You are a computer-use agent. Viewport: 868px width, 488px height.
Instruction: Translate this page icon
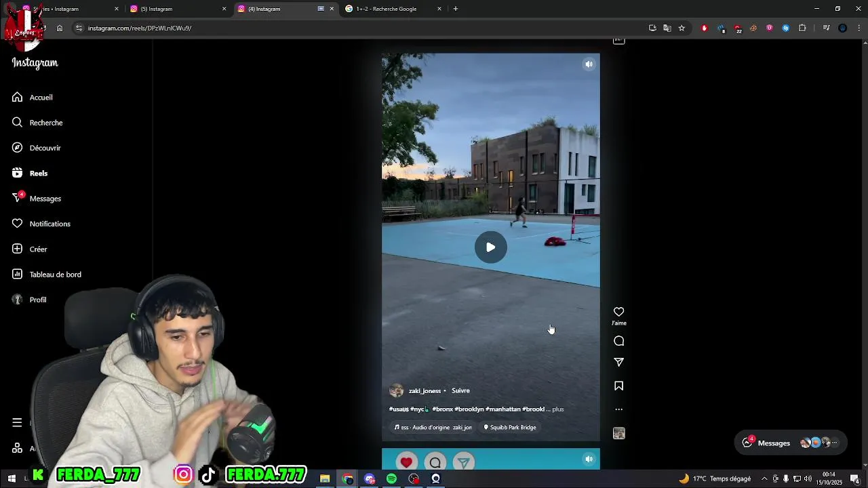(x=667, y=28)
